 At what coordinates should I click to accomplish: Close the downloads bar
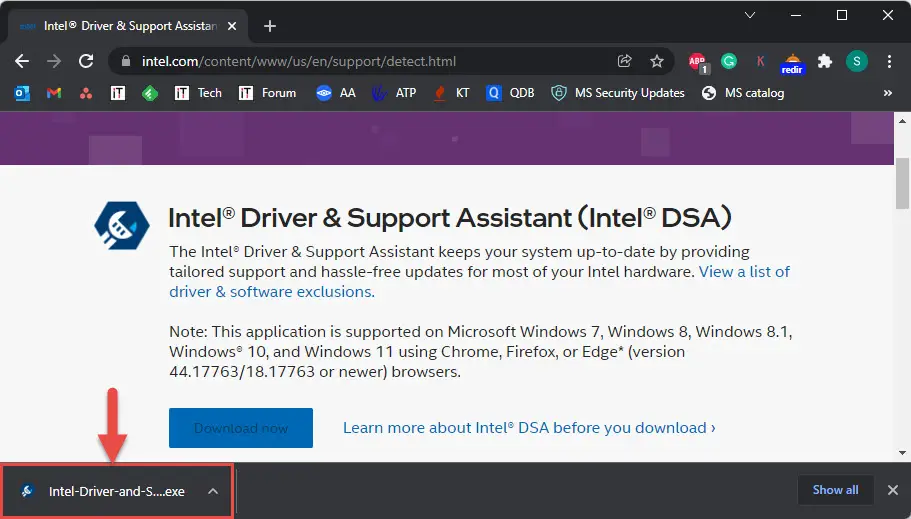(x=893, y=490)
